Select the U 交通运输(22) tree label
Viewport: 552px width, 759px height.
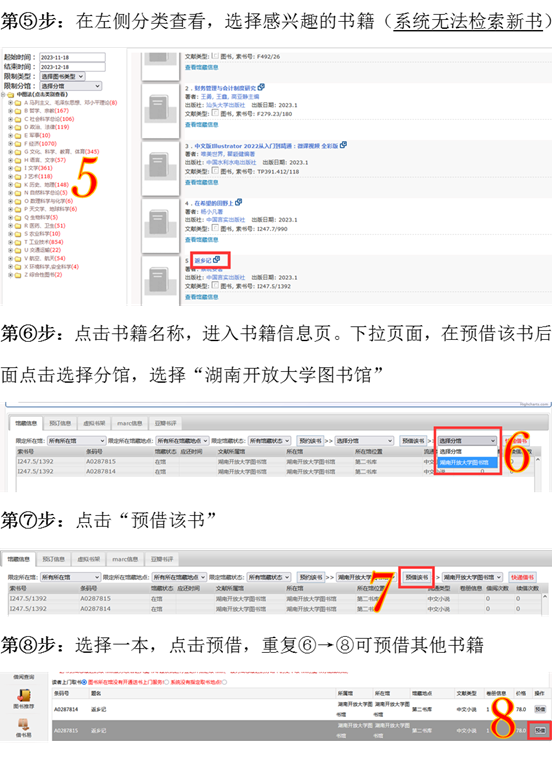point(43,250)
